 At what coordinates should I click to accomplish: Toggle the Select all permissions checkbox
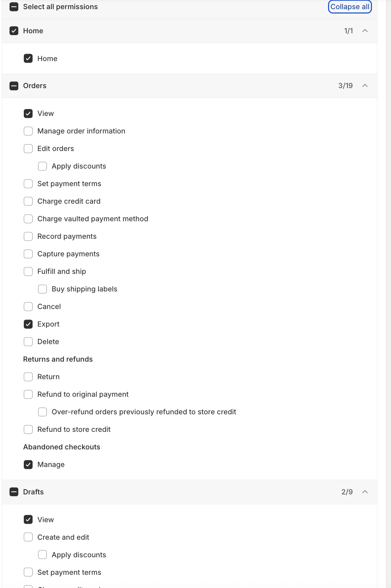tap(14, 6)
